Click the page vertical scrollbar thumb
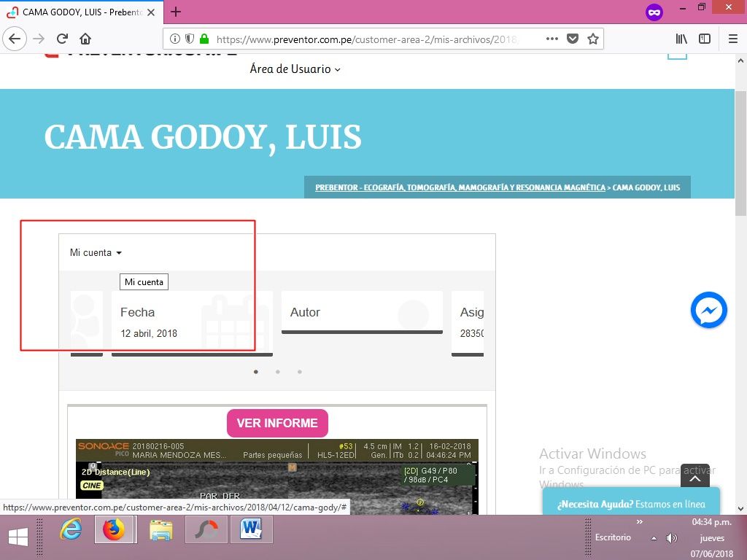 tap(740, 152)
